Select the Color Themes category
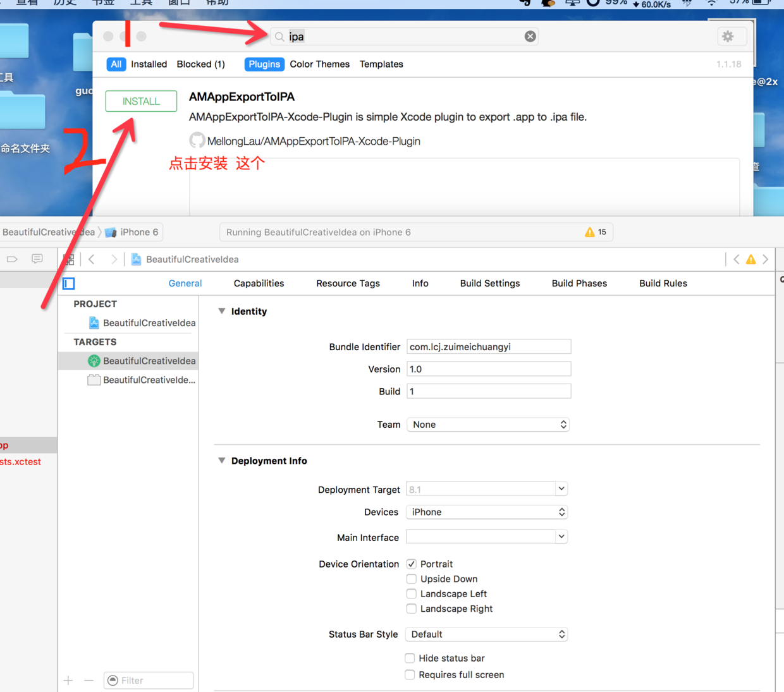The image size is (784, 692). click(x=320, y=64)
